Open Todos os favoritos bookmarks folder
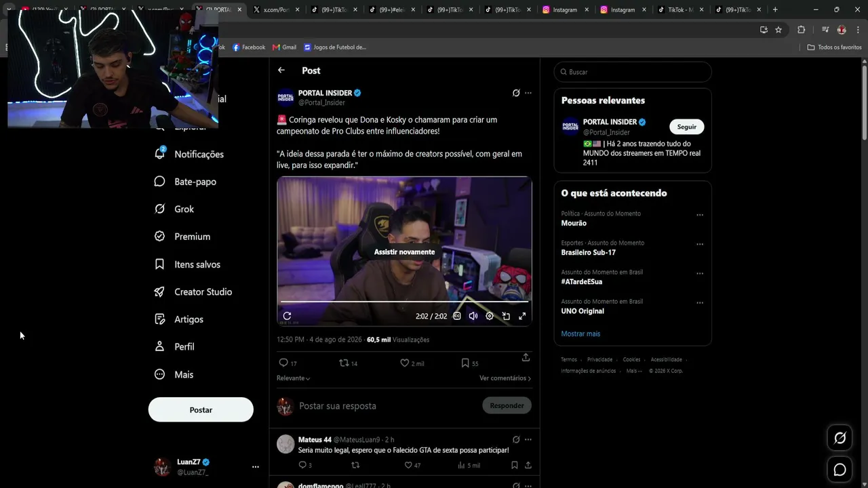The image size is (868, 488). pos(834,47)
